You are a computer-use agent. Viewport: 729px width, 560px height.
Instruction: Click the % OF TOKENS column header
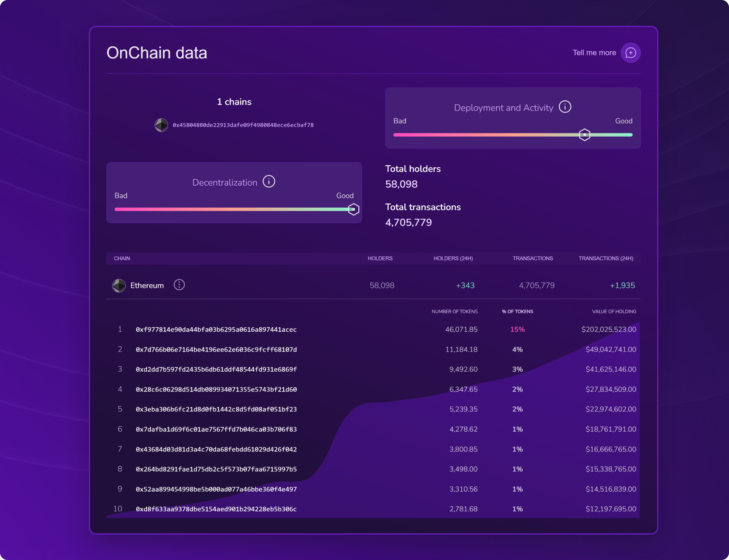pos(517,311)
